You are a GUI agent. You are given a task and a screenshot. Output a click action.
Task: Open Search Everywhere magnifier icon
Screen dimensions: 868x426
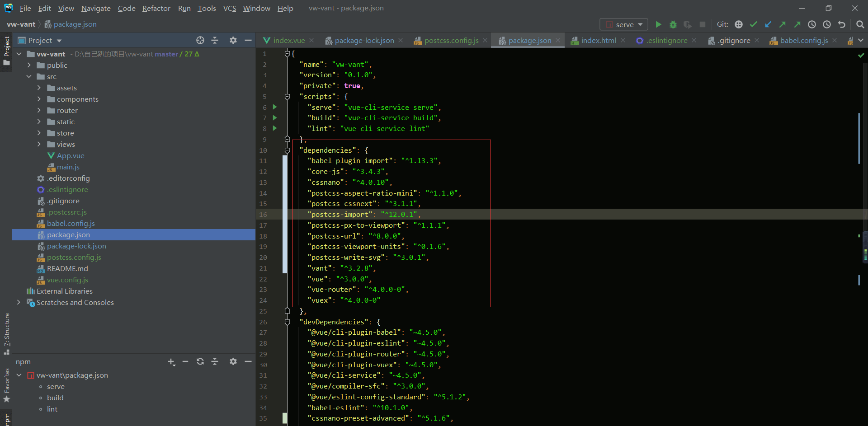[860, 24]
